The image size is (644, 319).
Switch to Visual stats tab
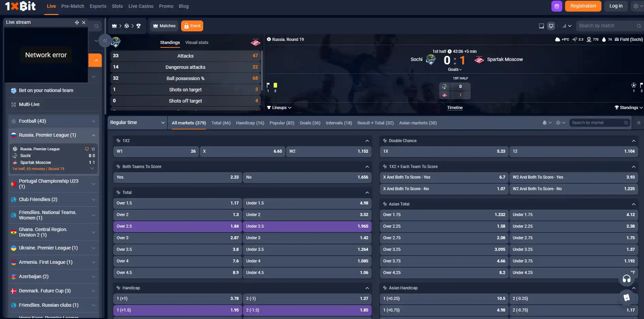point(197,43)
